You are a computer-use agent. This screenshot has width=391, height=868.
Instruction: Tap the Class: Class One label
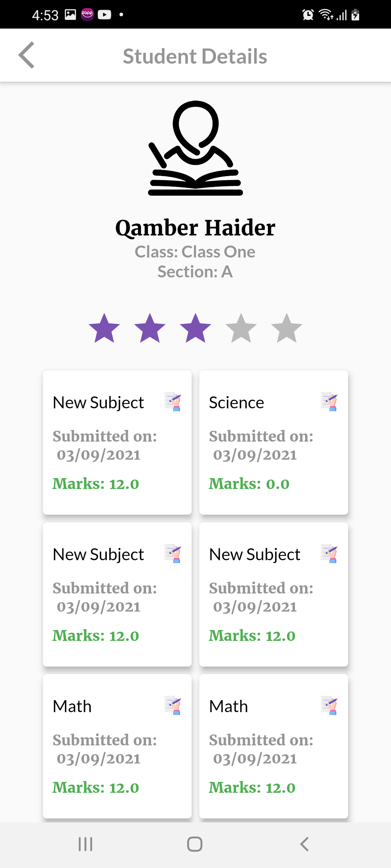[x=195, y=252]
